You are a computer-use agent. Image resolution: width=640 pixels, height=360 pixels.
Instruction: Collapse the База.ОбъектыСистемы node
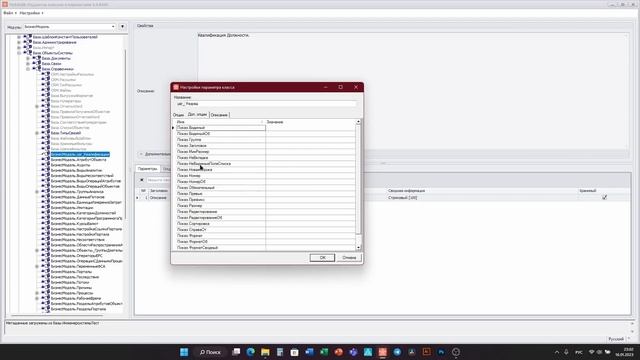(x=19, y=53)
